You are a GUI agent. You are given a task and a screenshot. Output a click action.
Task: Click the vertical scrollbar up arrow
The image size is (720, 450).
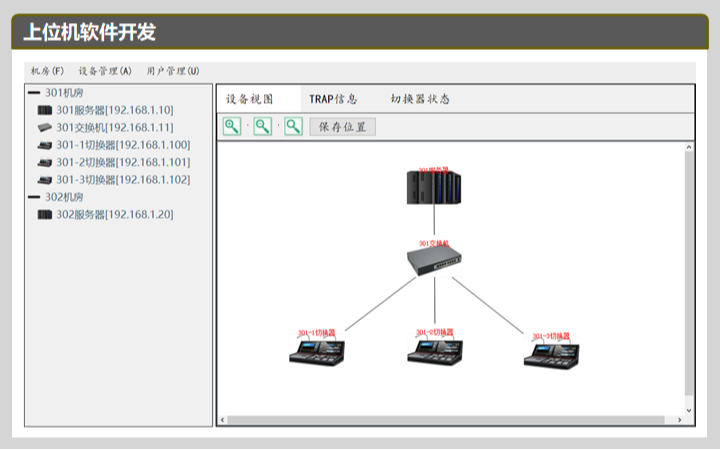689,147
